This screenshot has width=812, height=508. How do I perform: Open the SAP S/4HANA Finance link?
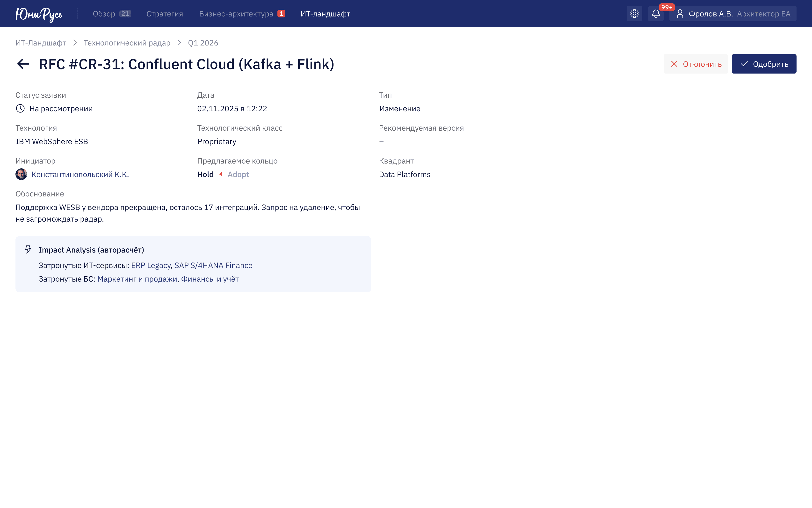pos(213,265)
